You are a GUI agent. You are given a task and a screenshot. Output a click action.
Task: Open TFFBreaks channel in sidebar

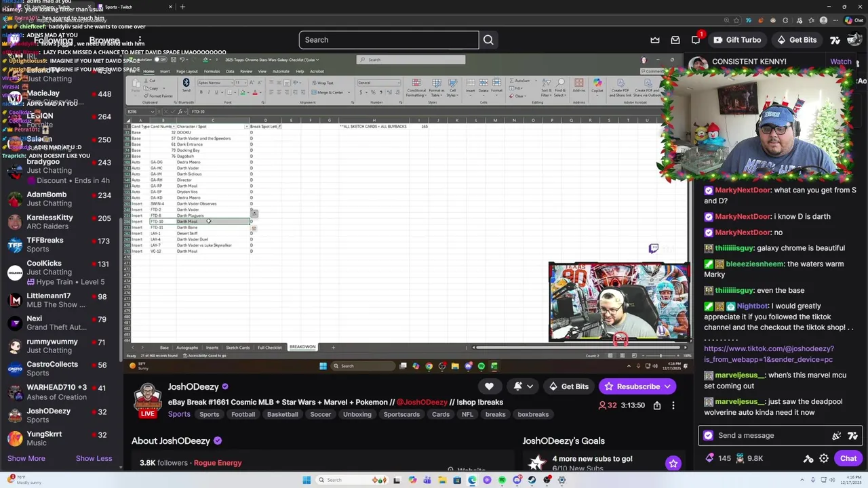pos(61,245)
